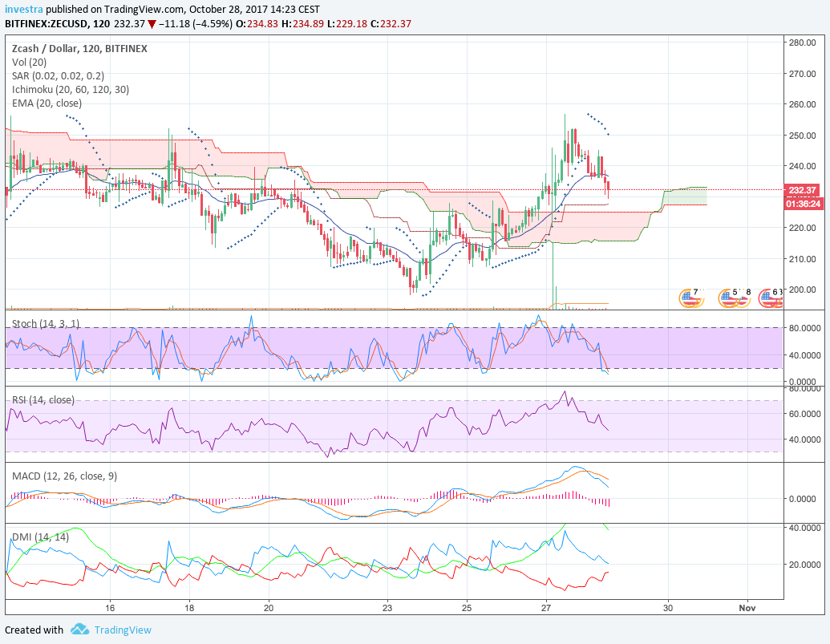Image resolution: width=830 pixels, height=644 pixels.
Task: Click the 18 date label on time axis
Action: click(x=189, y=608)
